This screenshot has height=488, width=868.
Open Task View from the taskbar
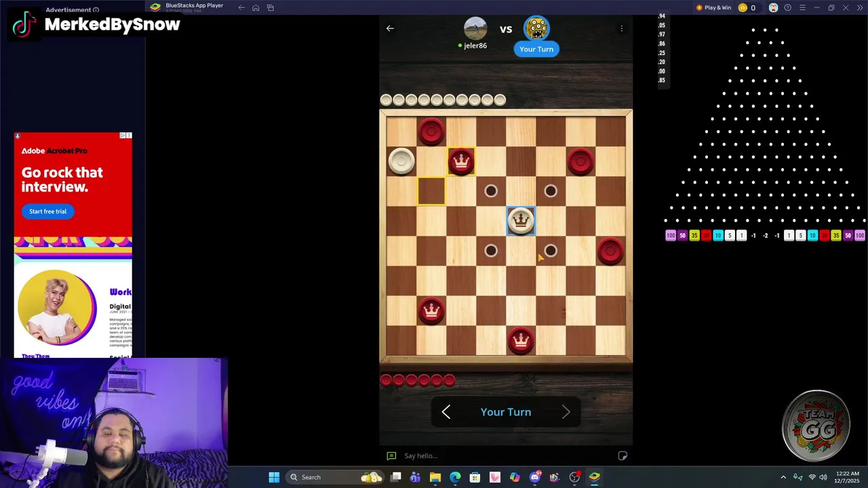coord(395,477)
